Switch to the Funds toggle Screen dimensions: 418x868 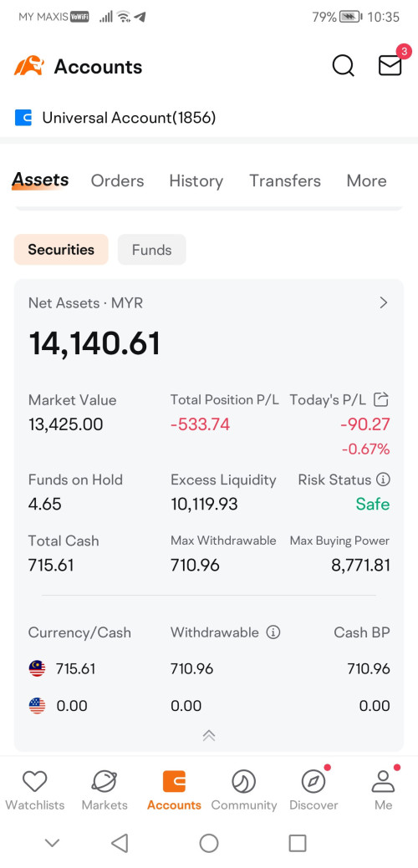click(151, 250)
